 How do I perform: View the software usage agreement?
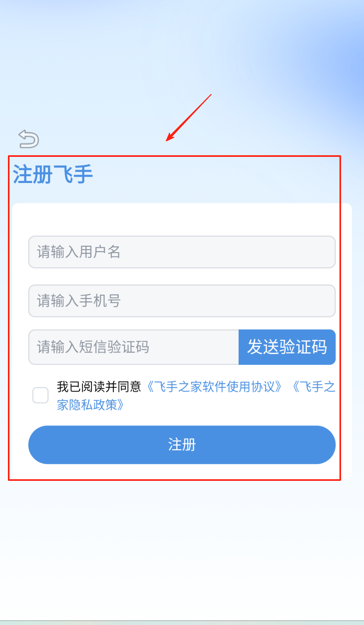coord(214,387)
